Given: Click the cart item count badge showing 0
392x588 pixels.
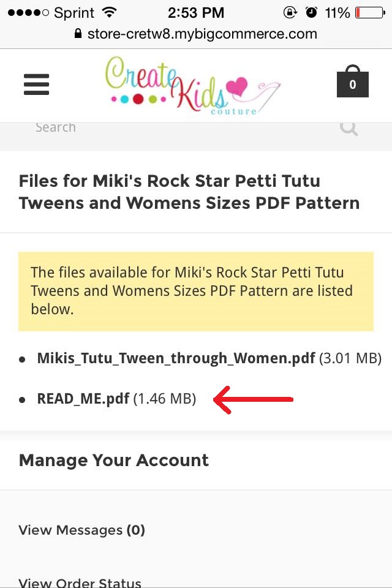Looking at the screenshot, I should [352, 85].
